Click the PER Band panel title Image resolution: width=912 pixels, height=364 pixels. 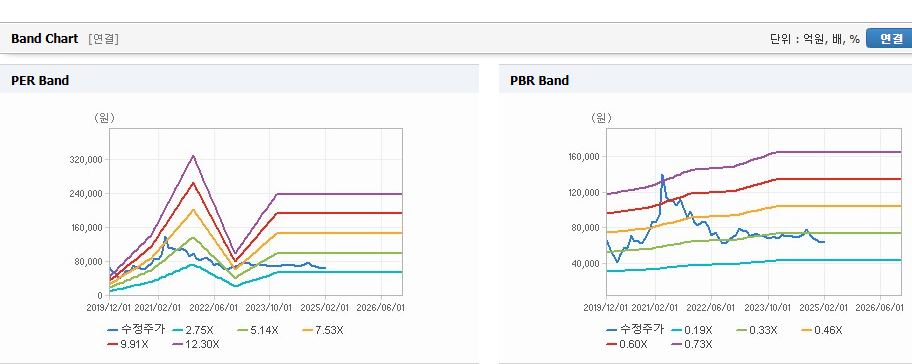point(40,81)
